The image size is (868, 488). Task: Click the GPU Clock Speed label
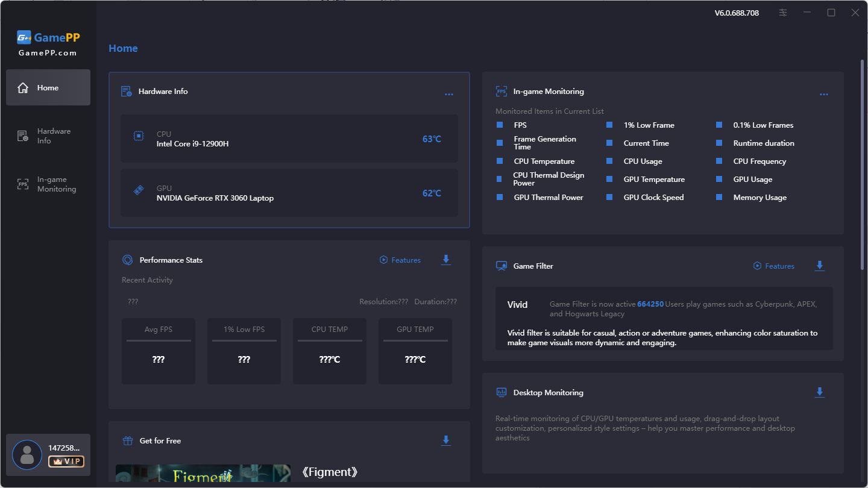point(653,198)
